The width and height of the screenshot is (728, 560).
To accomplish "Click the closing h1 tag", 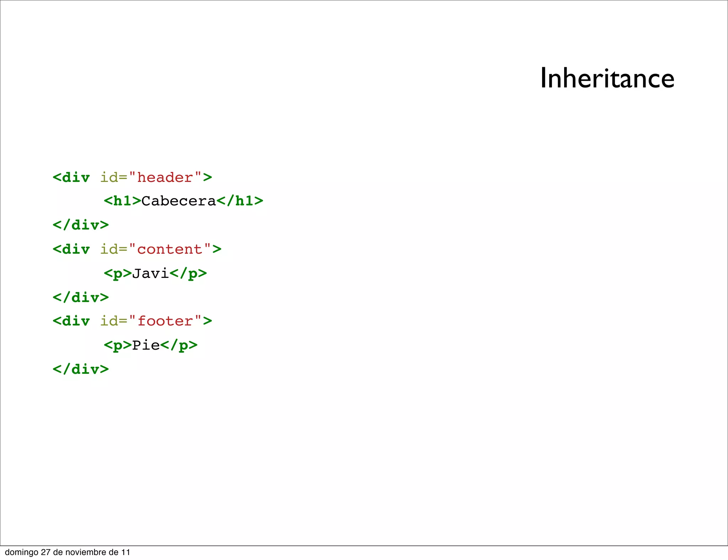I will [240, 201].
